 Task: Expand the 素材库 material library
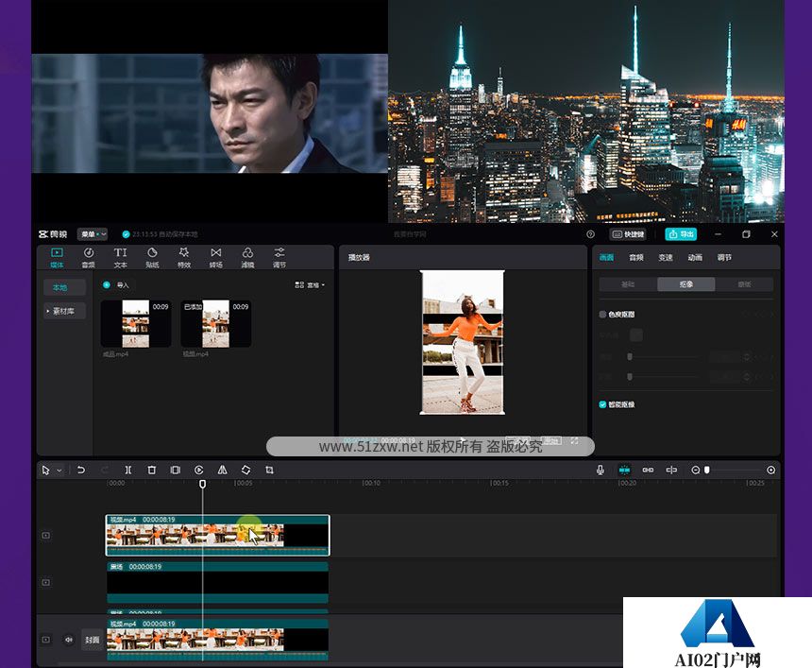coord(65,311)
